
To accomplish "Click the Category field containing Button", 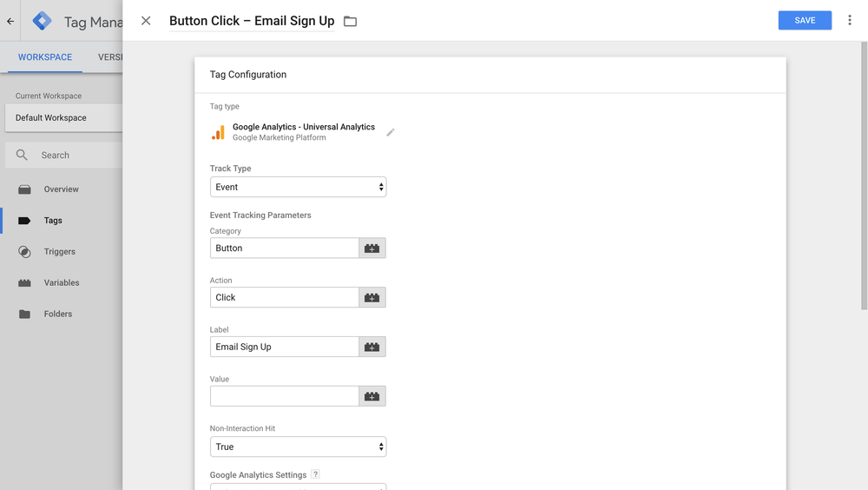I will (285, 248).
